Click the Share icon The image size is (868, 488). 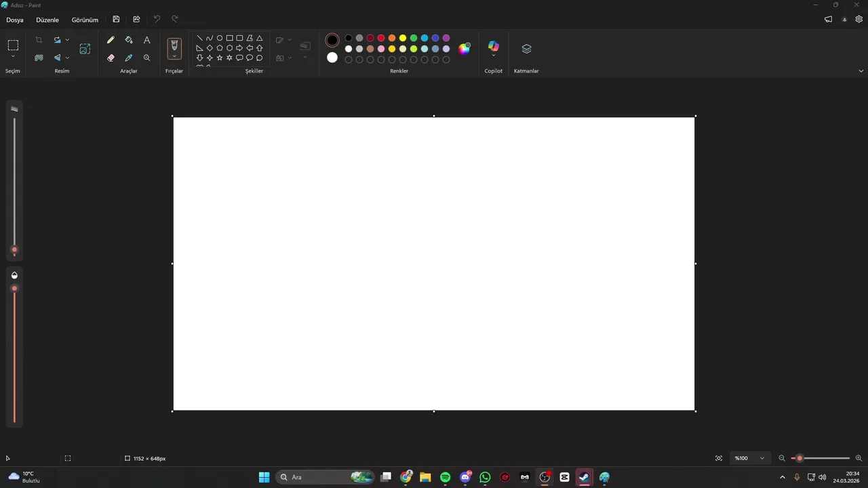tap(136, 20)
